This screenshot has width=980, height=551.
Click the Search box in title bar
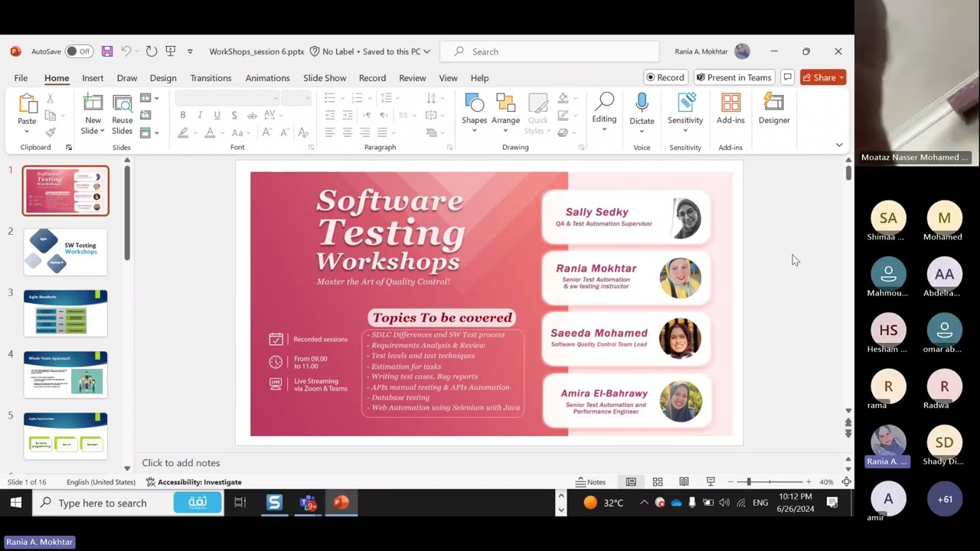[550, 51]
